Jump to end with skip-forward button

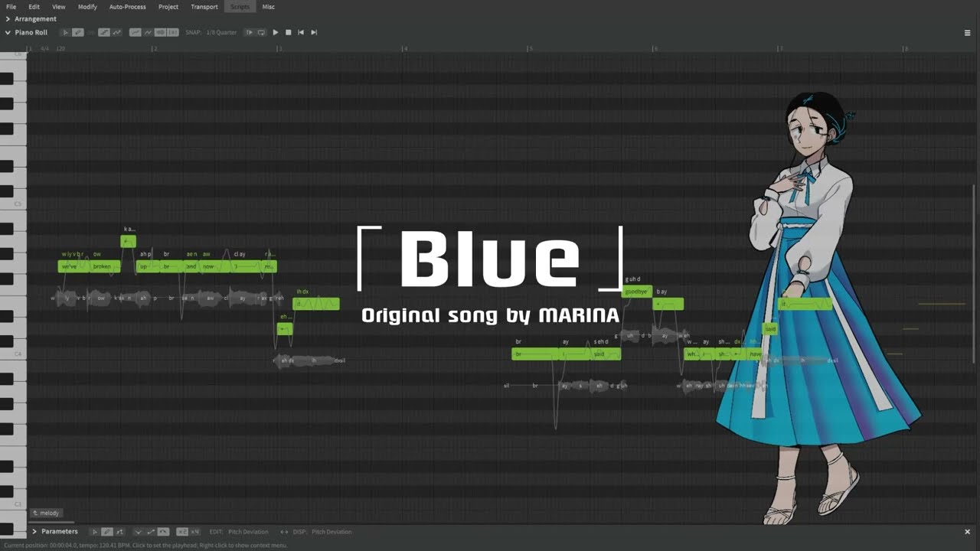tap(314, 32)
